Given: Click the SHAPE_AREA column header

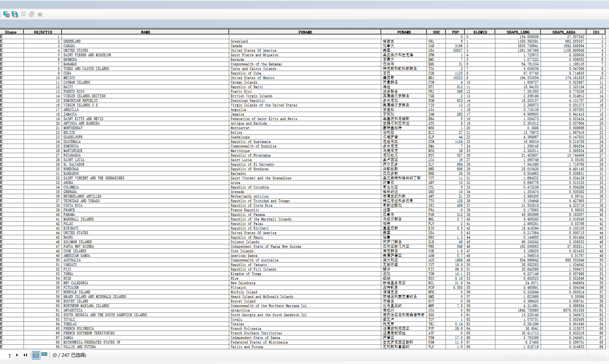Looking at the screenshot, I should 564,32.
